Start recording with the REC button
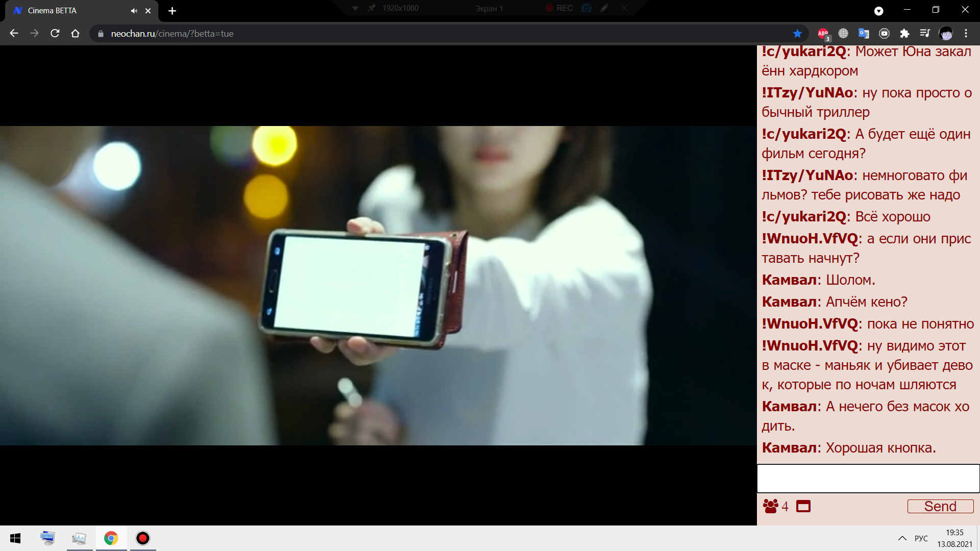Screen dimensions: 980x551 559,8
